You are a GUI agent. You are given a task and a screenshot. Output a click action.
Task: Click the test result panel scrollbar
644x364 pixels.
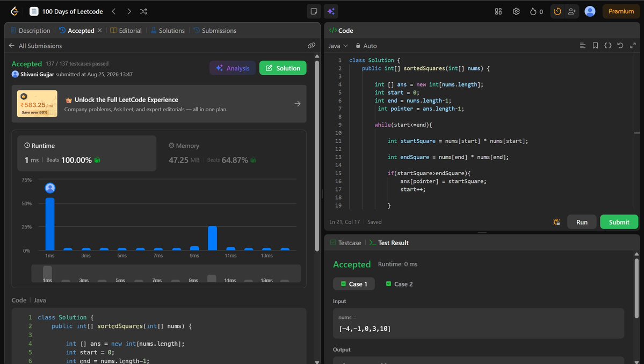pos(636,288)
